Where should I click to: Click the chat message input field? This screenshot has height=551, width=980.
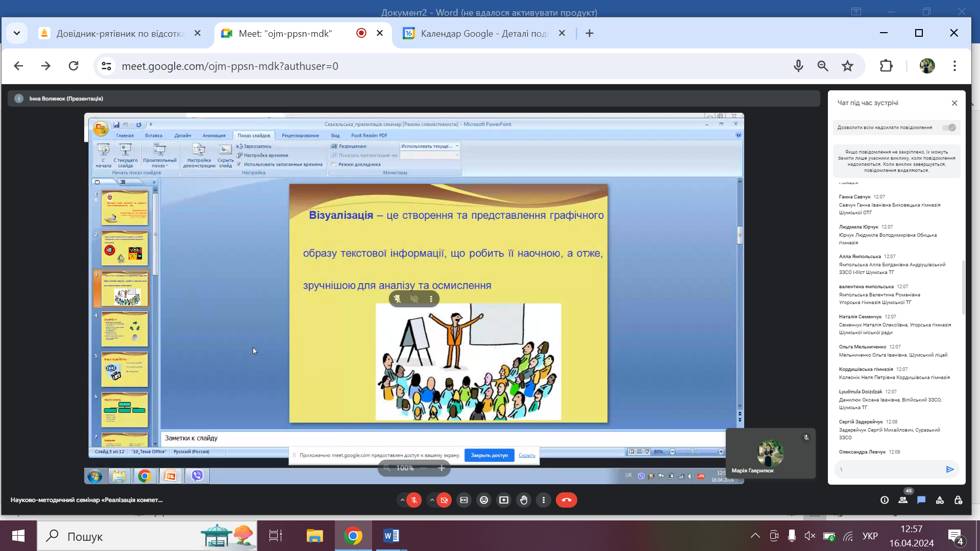888,469
